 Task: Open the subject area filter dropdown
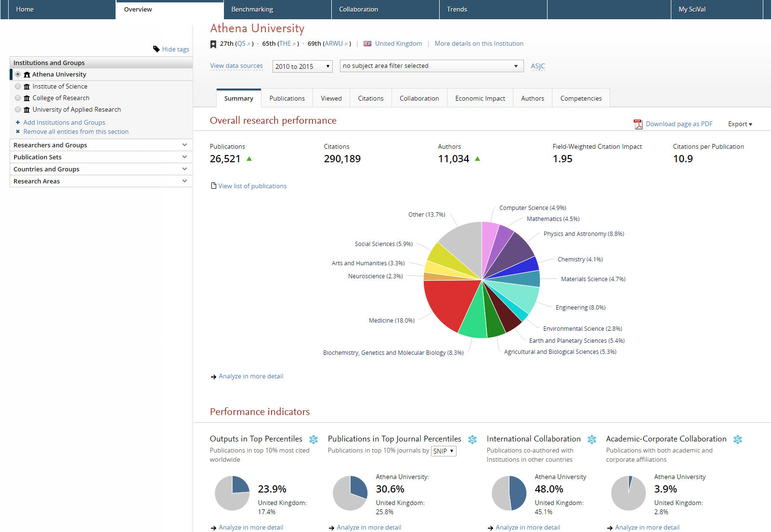tap(431, 66)
